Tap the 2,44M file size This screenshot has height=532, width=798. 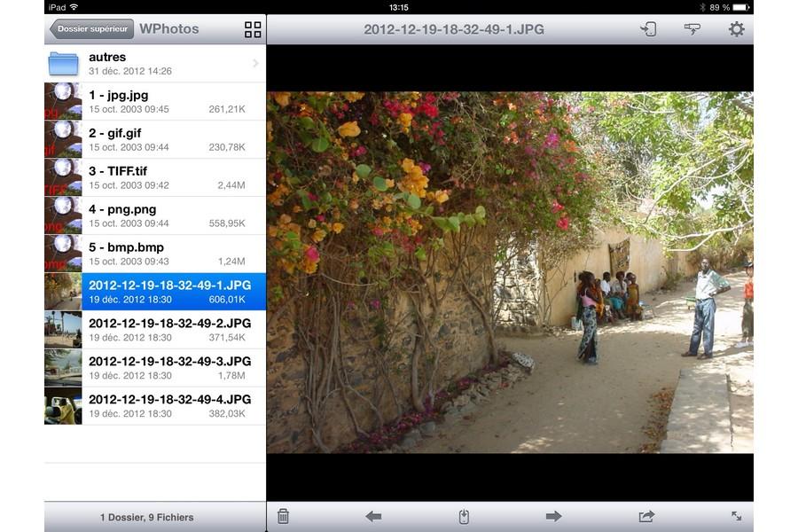point(231,185)
